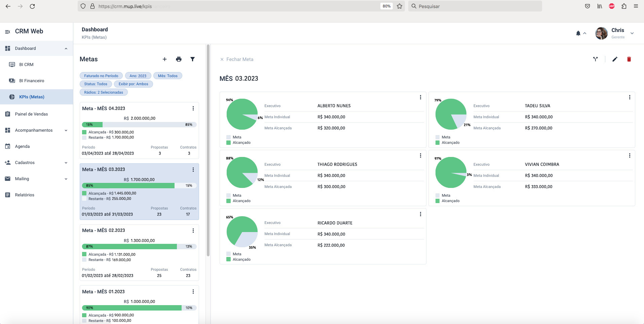
Task: Toggle Alcançado legend in Ricardo Duarte chart
Action: (x=238, y=260)
